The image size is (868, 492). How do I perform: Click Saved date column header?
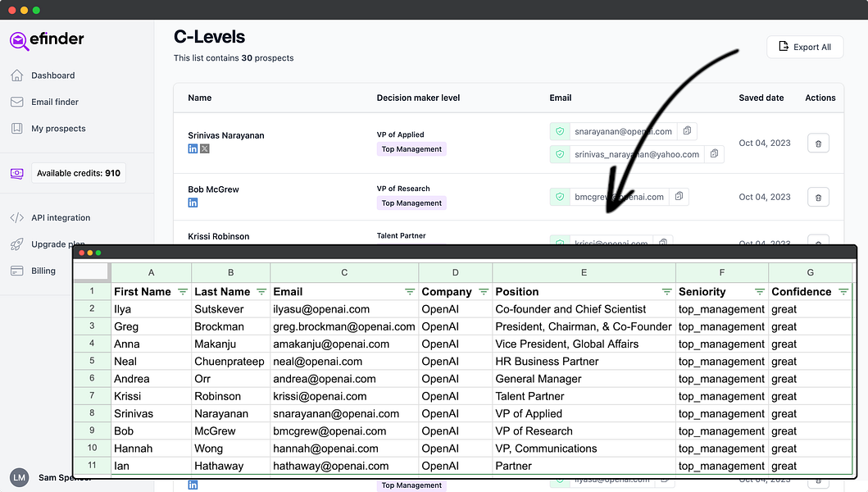click(x=761, y=98)
